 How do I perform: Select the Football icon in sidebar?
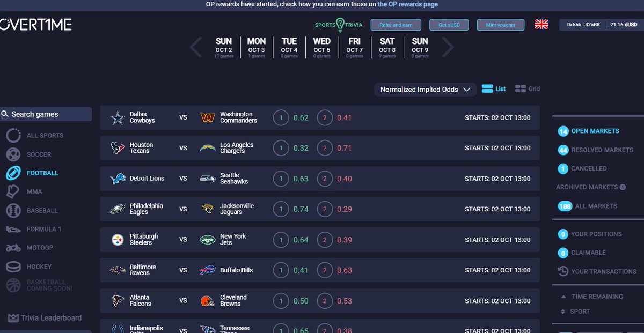point(13,173)
